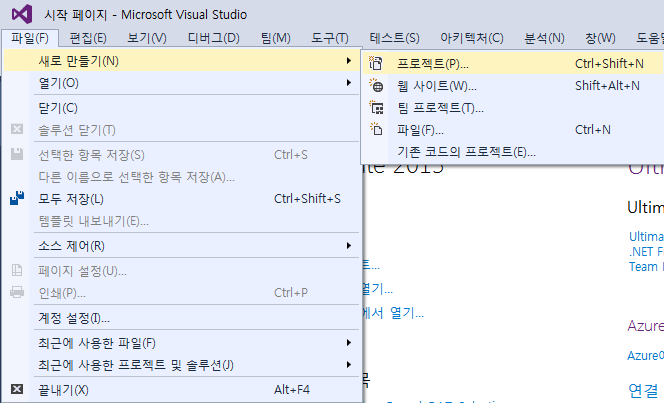Choose 끝내기(X) to exit

[x=182, y=389]
